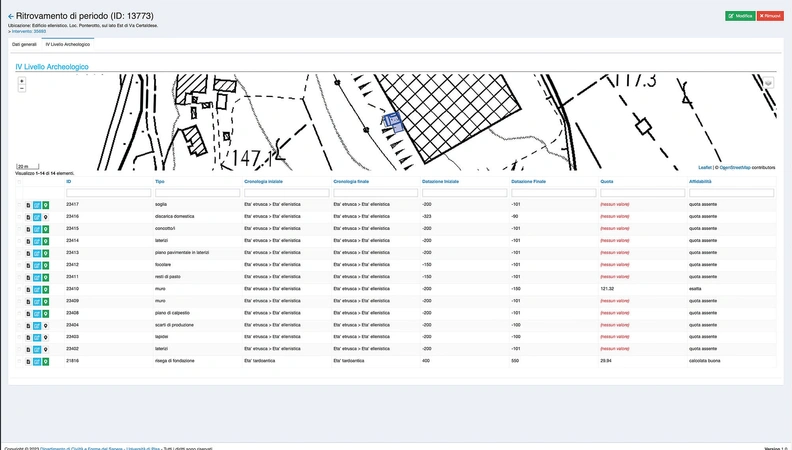Screen dimensions: 792x450
Task: Sort by Cronologia iniziale column header
Action: pos(263,181)
